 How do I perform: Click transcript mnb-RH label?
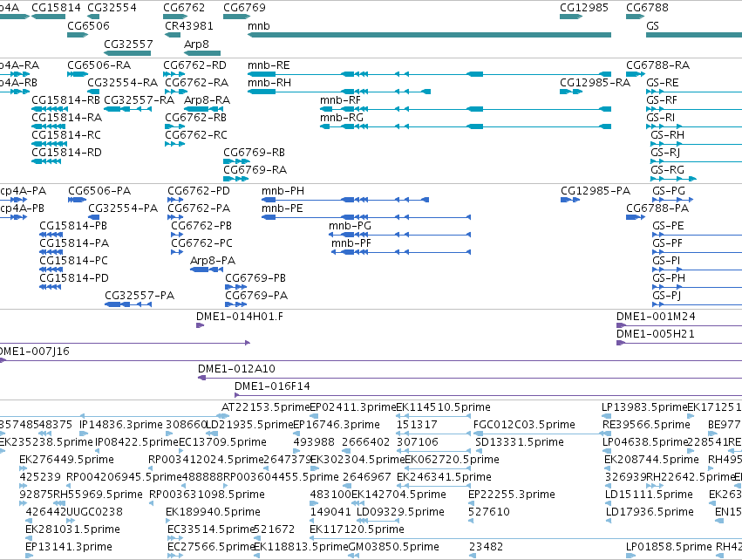click(x=269, y=83)
